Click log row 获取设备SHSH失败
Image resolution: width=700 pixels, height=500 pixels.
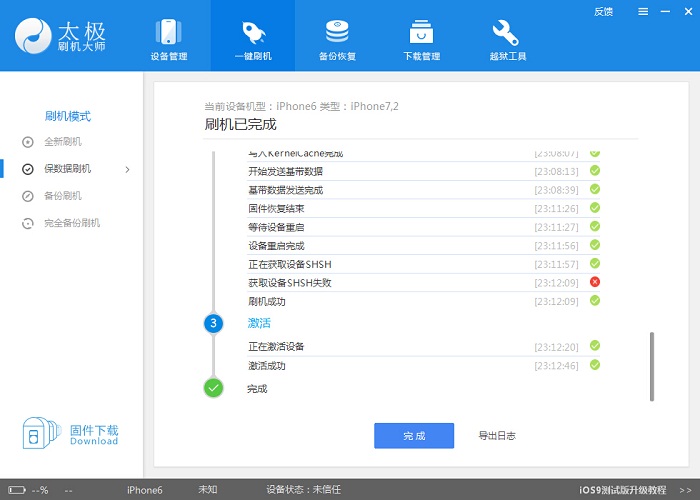(424, 283)
